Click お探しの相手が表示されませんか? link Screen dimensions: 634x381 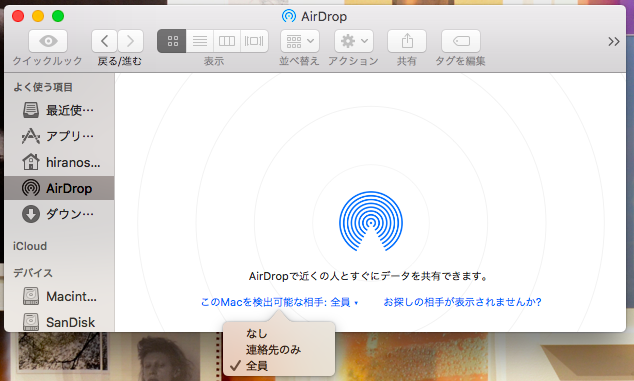pyautogui.click(x=462, y=302)
